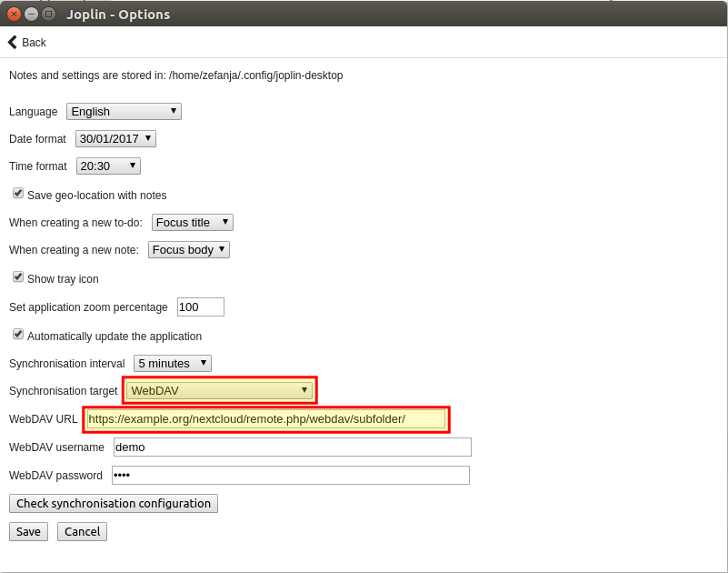Click the Set application zoom percentage label
Viewport: 728px width, 573px height.
88,307
